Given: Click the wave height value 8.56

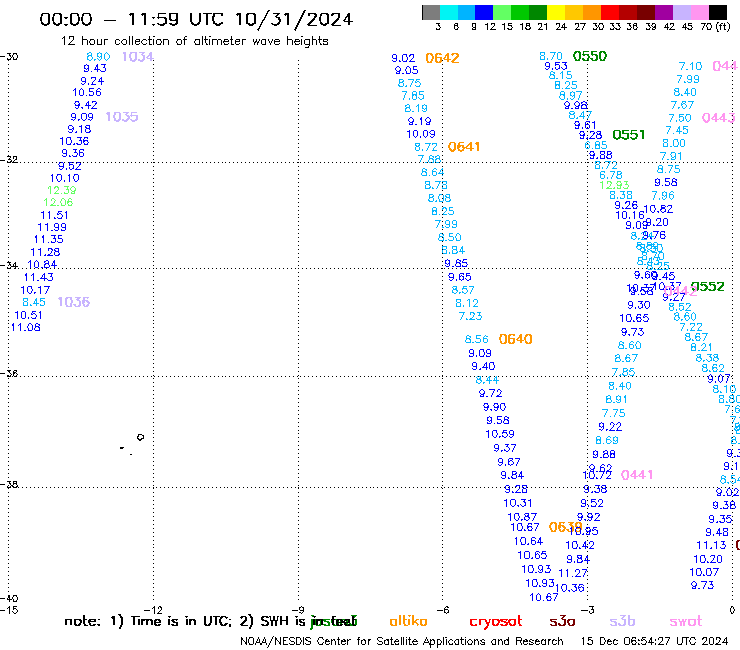Looking at the screenshot, I should pos(477,339).
